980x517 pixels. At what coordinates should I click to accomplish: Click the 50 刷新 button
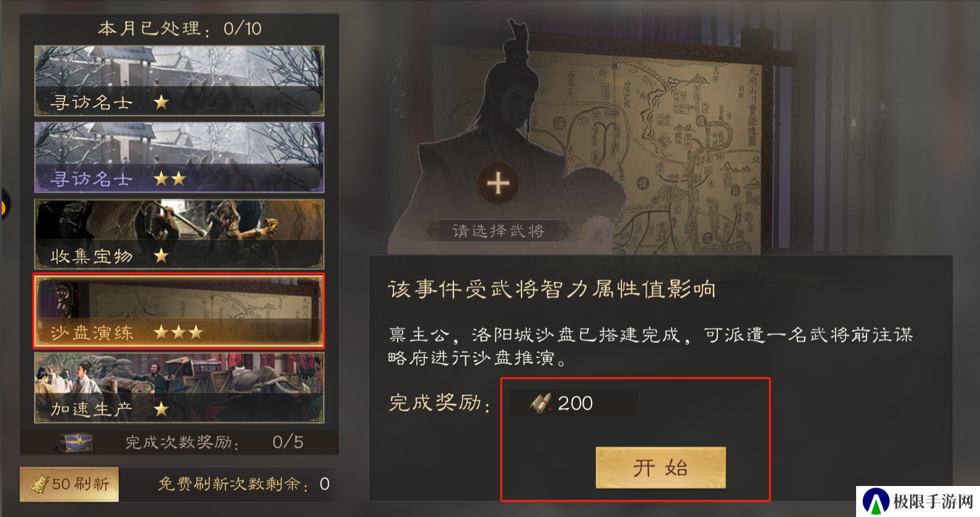69,484
